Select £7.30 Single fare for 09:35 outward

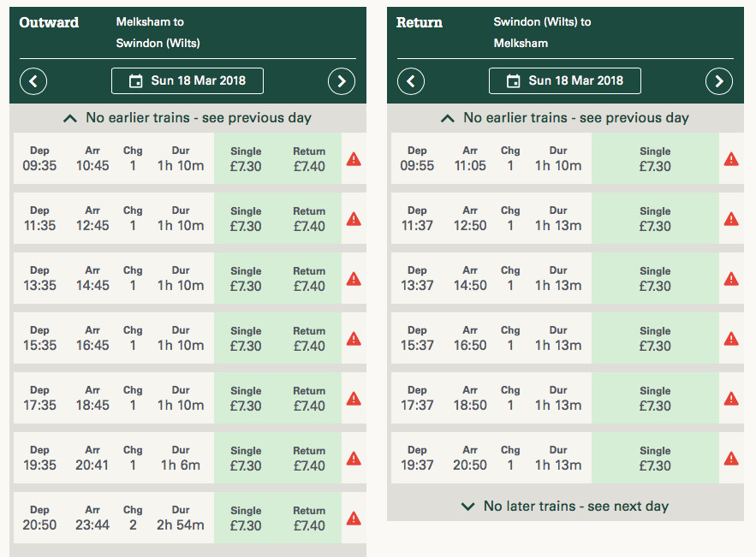point(246,158)
